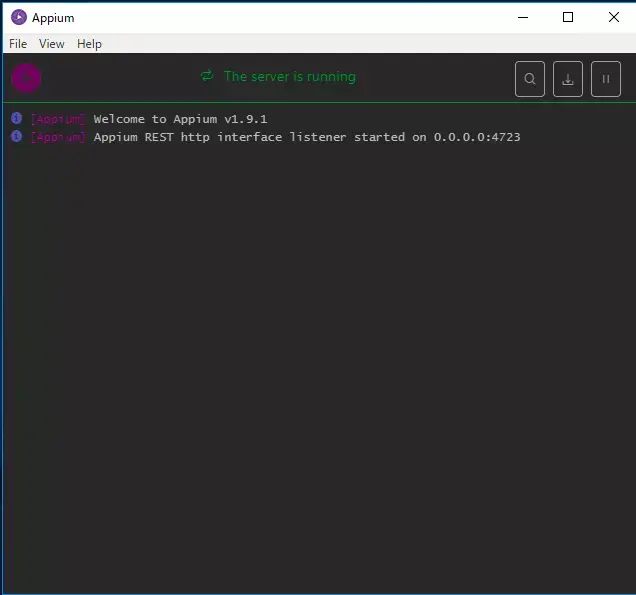Click the [Appium] tag on the REST listener line
This screenshot has width=636, height=595.
coord(58,137)
